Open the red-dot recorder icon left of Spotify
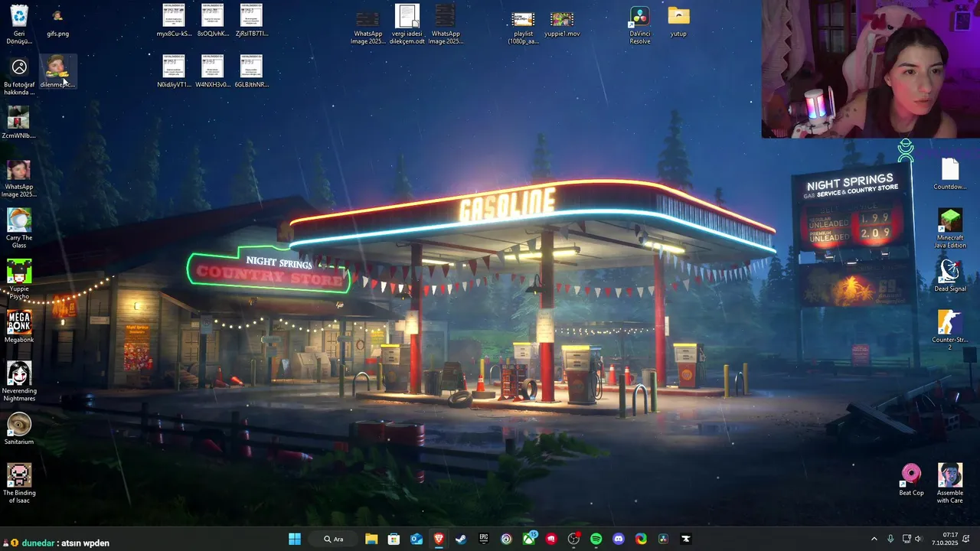The width and height of the screenshot is (980, 551). 573,539
